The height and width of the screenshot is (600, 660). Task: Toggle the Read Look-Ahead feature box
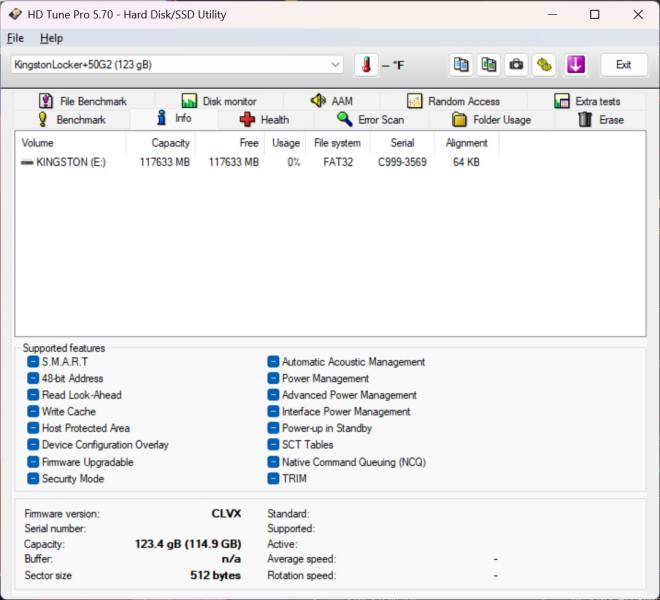coord(33,395)
